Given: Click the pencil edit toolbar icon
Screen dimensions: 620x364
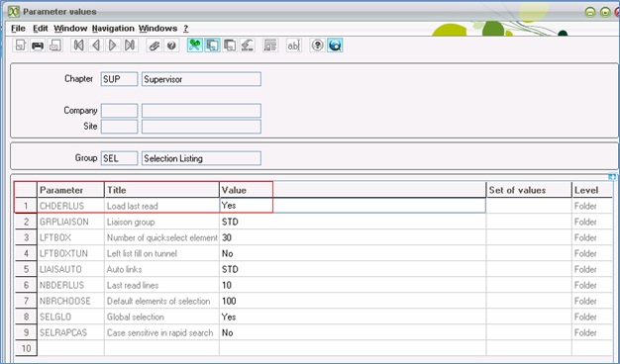Looking at the screenshot, I should coord(248,45).
